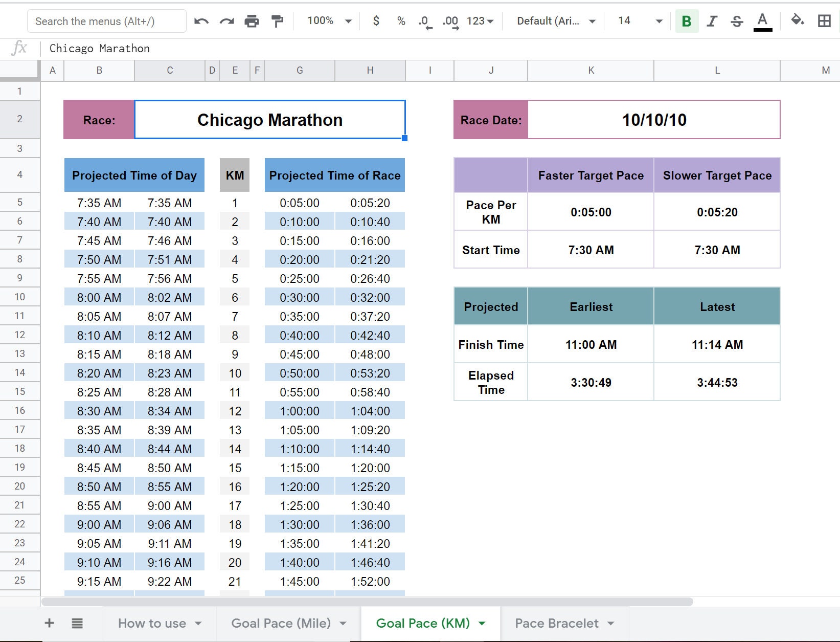Add a new sheet with plus icon

[x=50, y=623]
